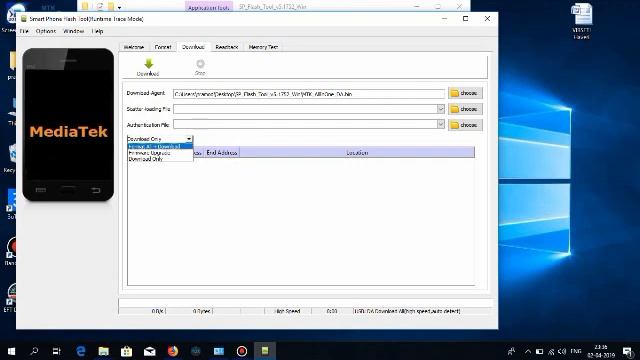Open the Options menu

pyautogui.click(x=46, y=31)
